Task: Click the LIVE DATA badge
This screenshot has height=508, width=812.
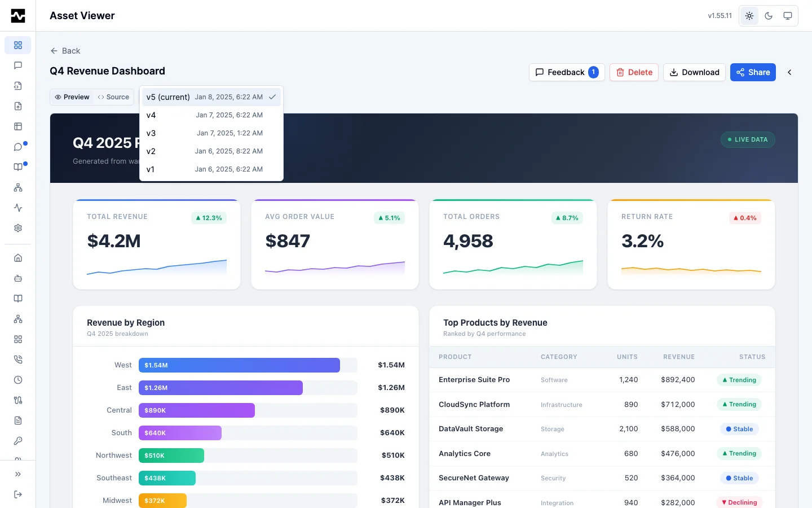Action: click(x=748, y=139)
